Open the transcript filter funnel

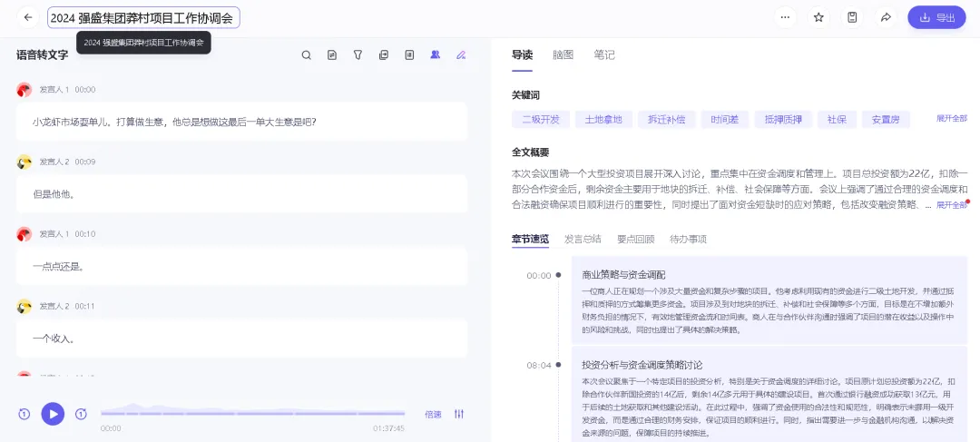[358, 55]
